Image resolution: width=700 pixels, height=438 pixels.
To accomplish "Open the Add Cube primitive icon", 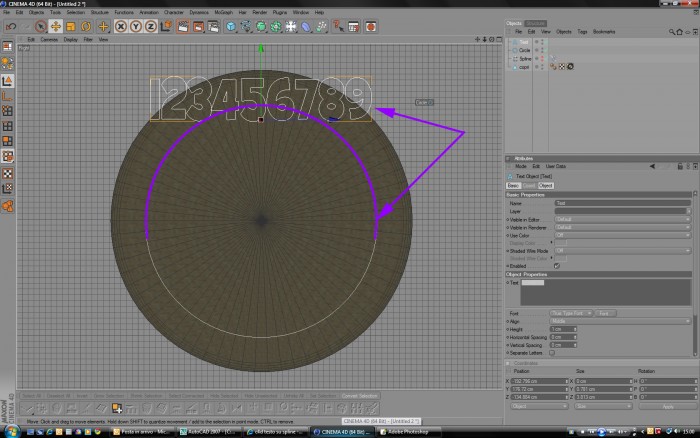I will (x=230, y=26).
